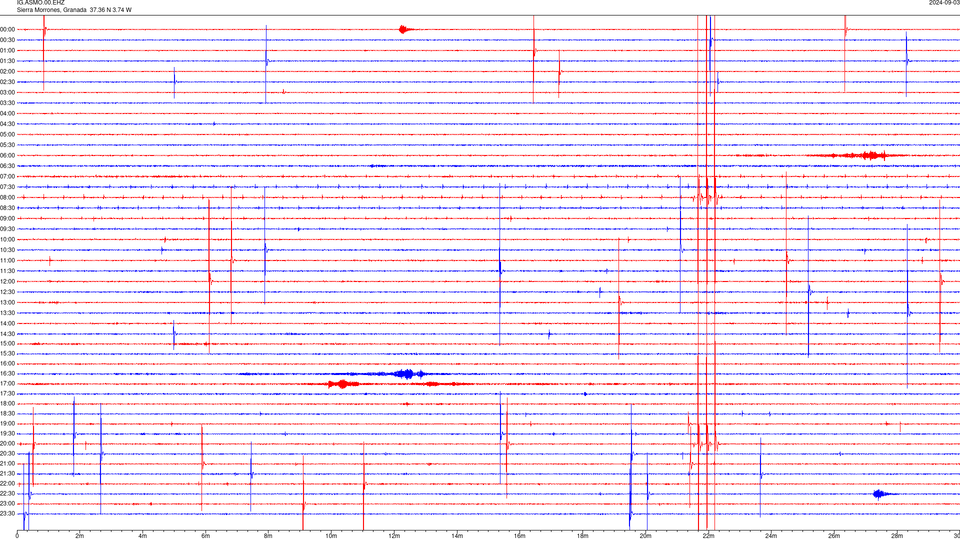The width and height of the screenshot is (960, 540).
Task: Select the 22:30 time row label
Action: click(x=8, y=493)
